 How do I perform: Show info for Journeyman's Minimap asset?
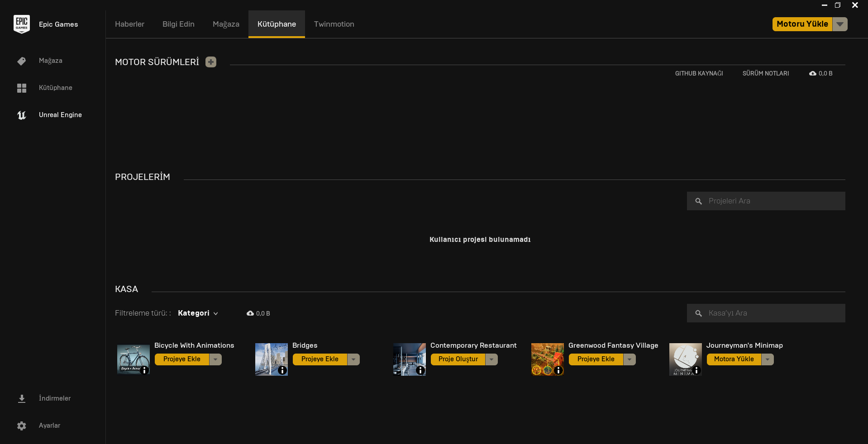(x=696, y=370)
